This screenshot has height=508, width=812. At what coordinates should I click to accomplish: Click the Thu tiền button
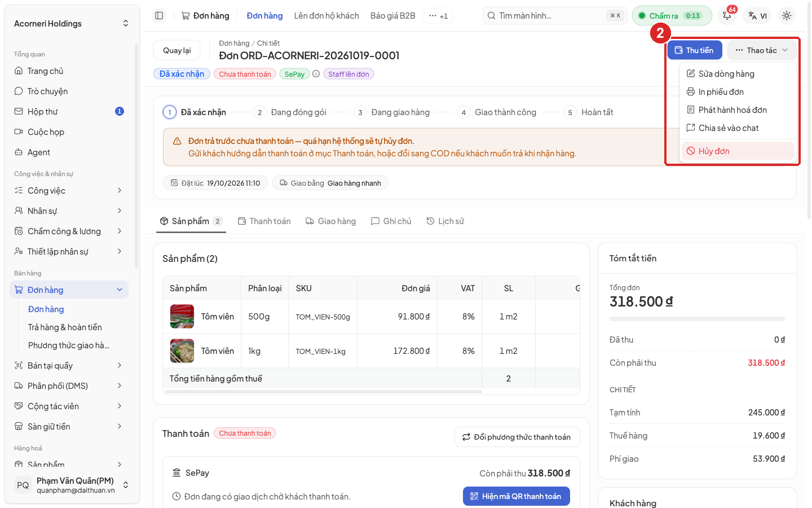point(695,50)
